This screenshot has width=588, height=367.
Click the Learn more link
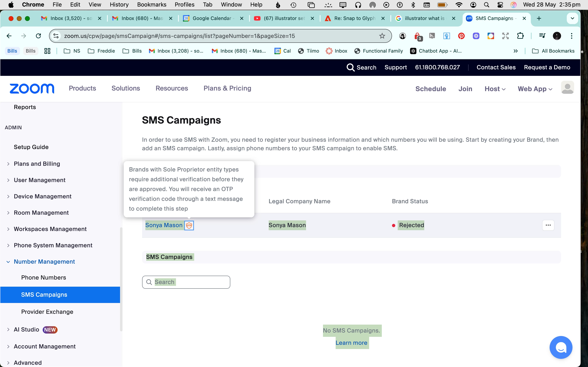(351, 343)
